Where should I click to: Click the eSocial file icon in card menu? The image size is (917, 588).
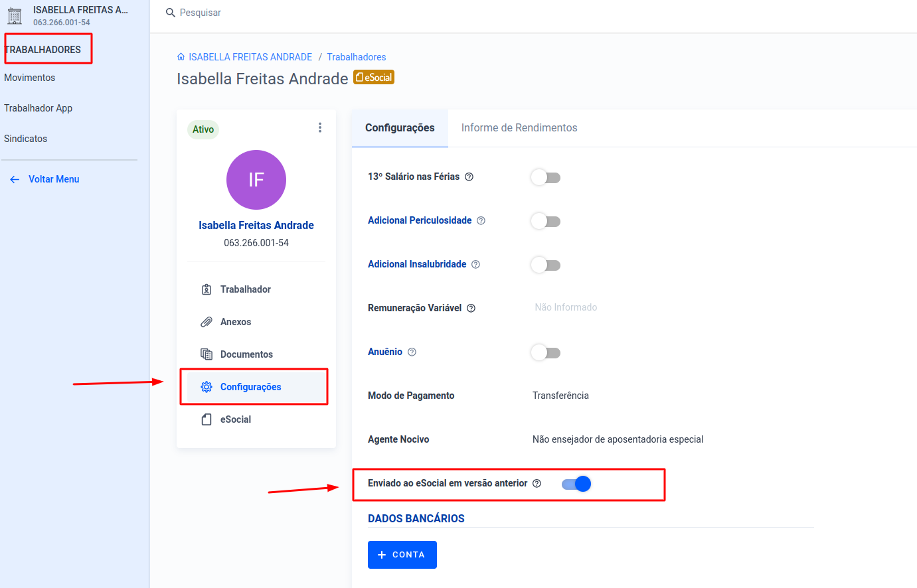(207, 419)
